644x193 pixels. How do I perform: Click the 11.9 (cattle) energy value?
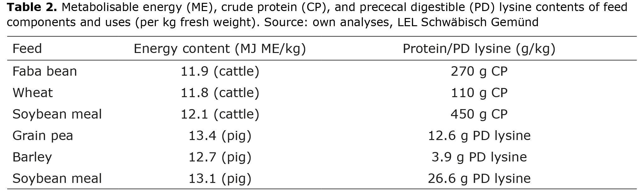(x=220, y=72)
